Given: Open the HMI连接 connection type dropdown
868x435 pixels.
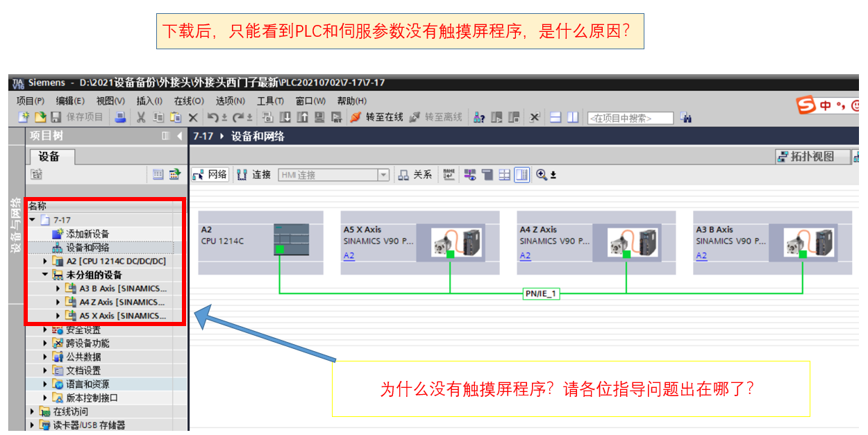Looking at the screenshot, I should 383,175.
